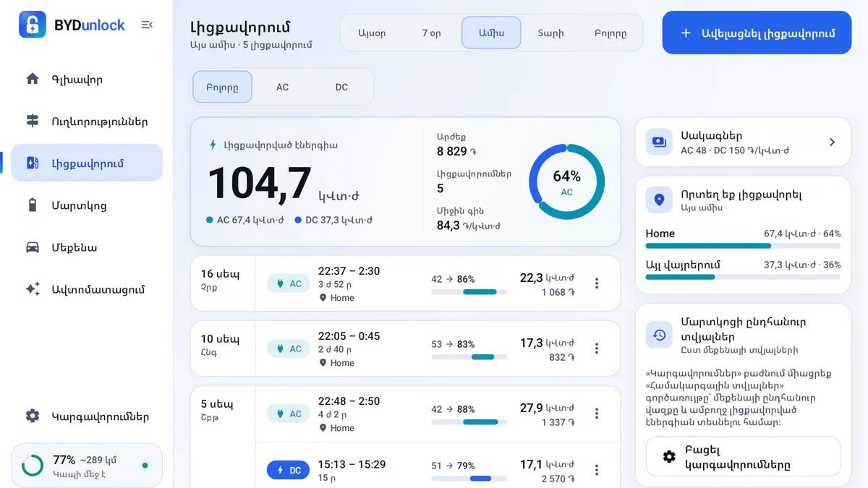
Task: Click the AC badge on 16 սեպ row
Action: pos(288,283)
